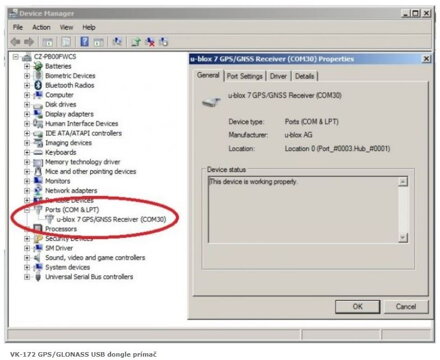
Task: Click the Location 0 (Port_#0003.Hub_#0001) value
Action: pyautogui.click(x=337, y=149)
